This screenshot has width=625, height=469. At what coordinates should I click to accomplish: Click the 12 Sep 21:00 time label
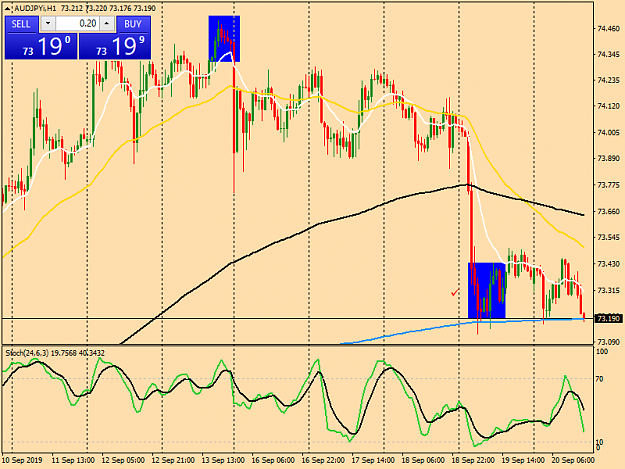pos(173,460)
